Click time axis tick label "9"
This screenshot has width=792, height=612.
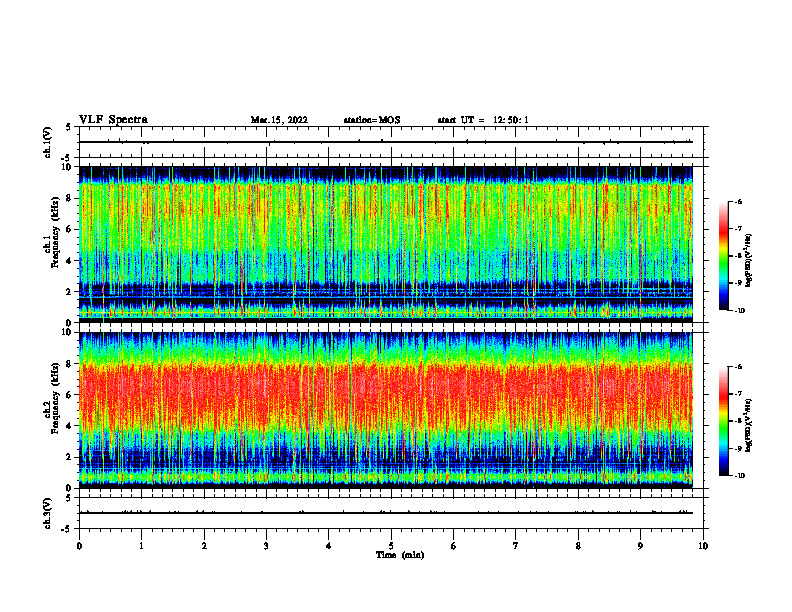tap(640, 546)
